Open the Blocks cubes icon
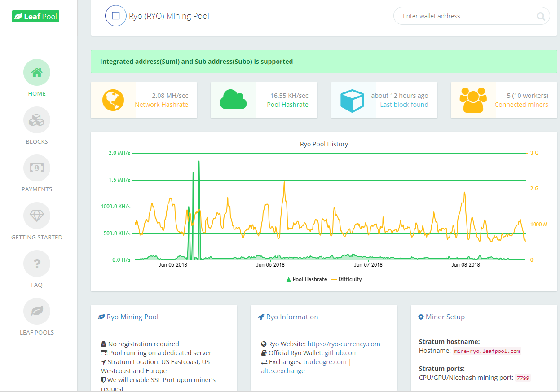Image resolution: width=560 pixels, height=392 pixels. (x=37, y=120)
